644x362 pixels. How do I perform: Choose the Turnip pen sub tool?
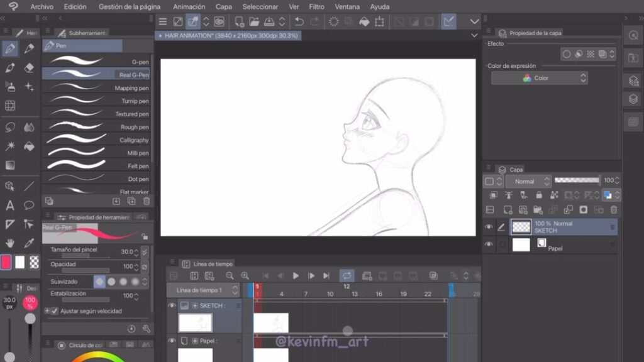pyautogui.click(x=96, y=101)
